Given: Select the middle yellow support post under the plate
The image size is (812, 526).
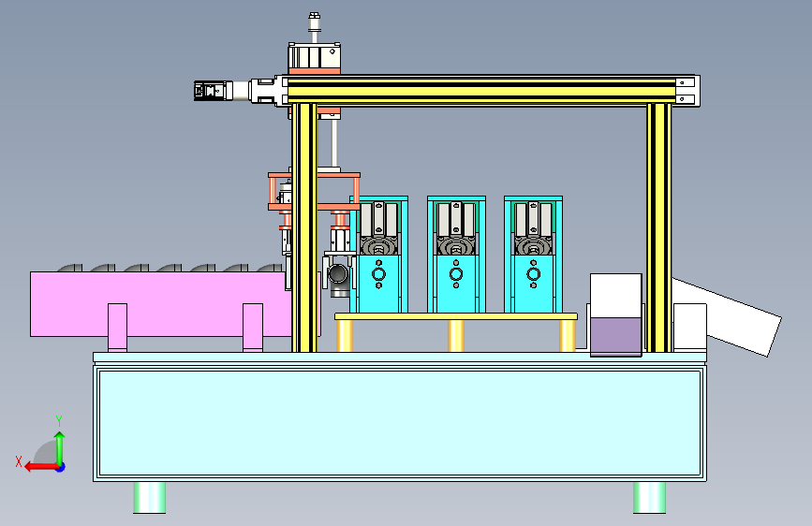Looking at the screenshot, I should coord(456,336).
